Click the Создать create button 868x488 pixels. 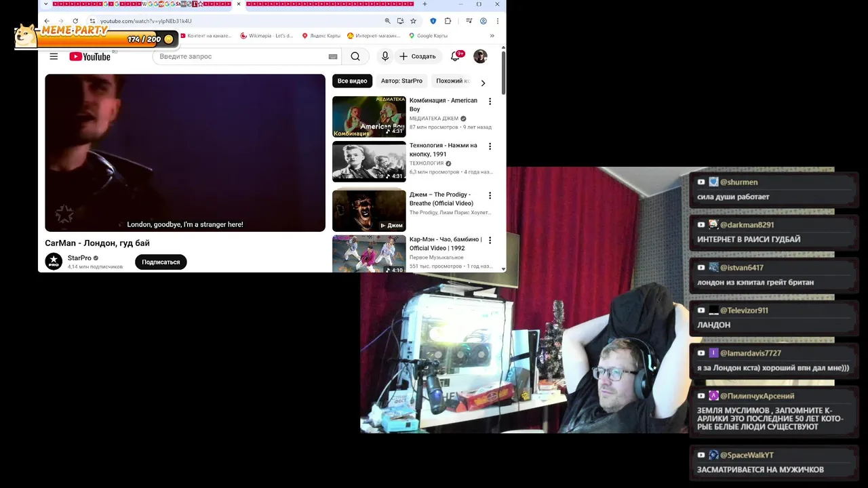(x=418, y=56)
